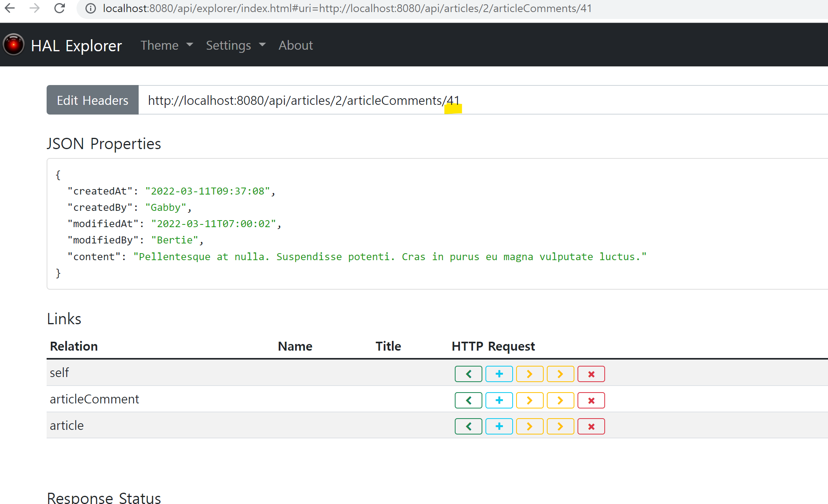Expand the Settings dropdown menu

pos(236,45)
